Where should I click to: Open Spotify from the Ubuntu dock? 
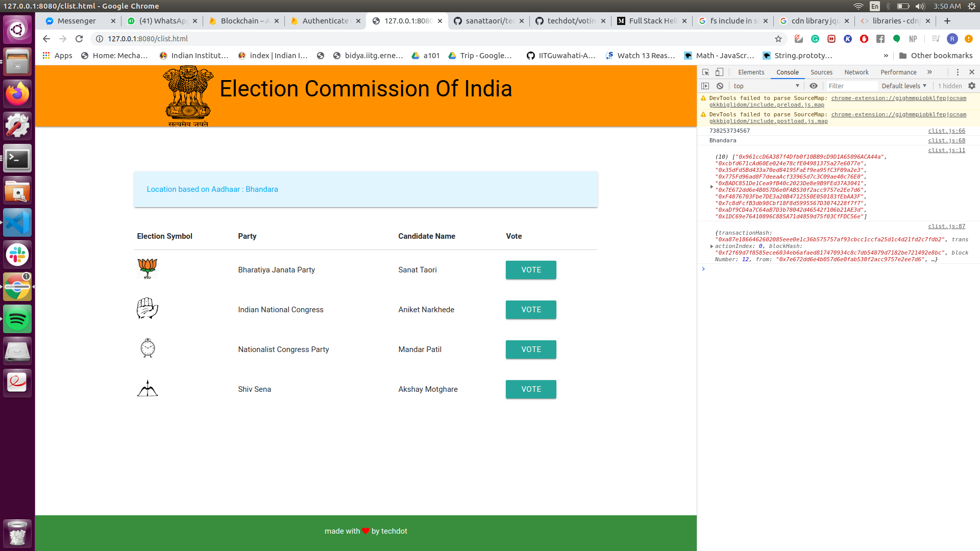tap(17, 319)
